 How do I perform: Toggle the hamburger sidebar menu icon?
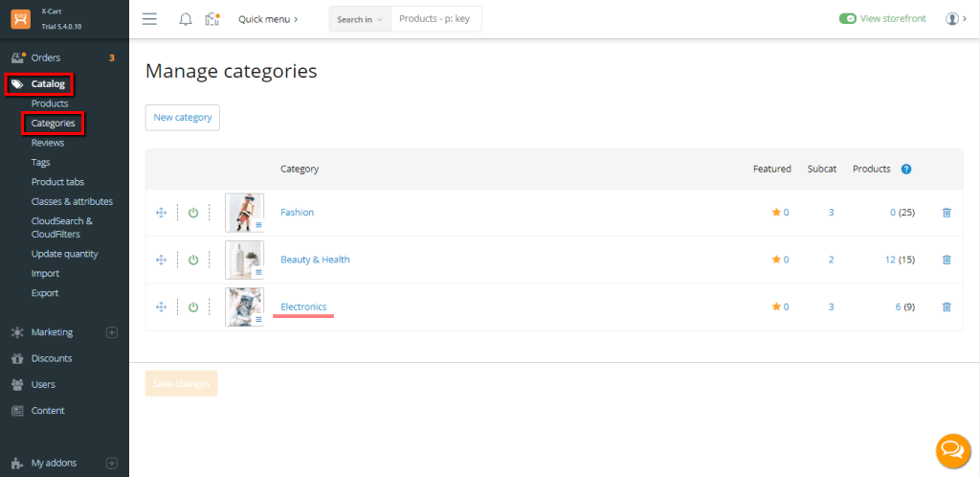click(149, 19)
